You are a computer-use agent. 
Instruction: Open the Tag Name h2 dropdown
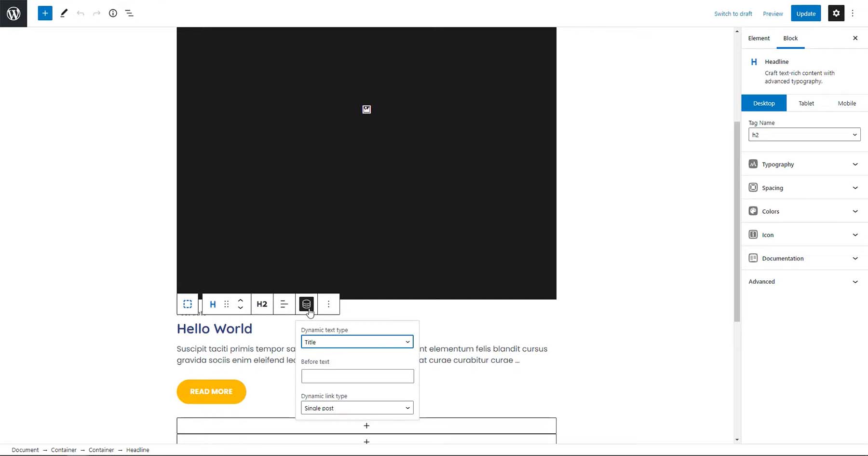click(804, 135)
